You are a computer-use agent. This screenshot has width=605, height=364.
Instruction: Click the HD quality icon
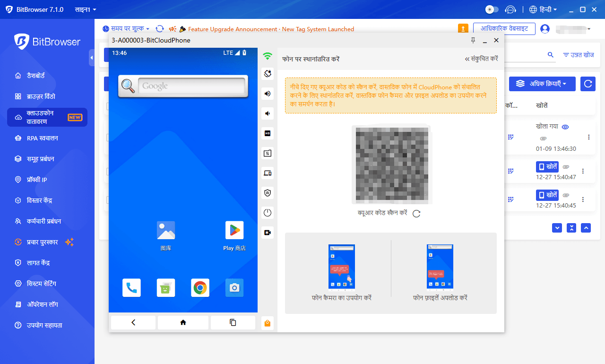click(x=268, y=133)
